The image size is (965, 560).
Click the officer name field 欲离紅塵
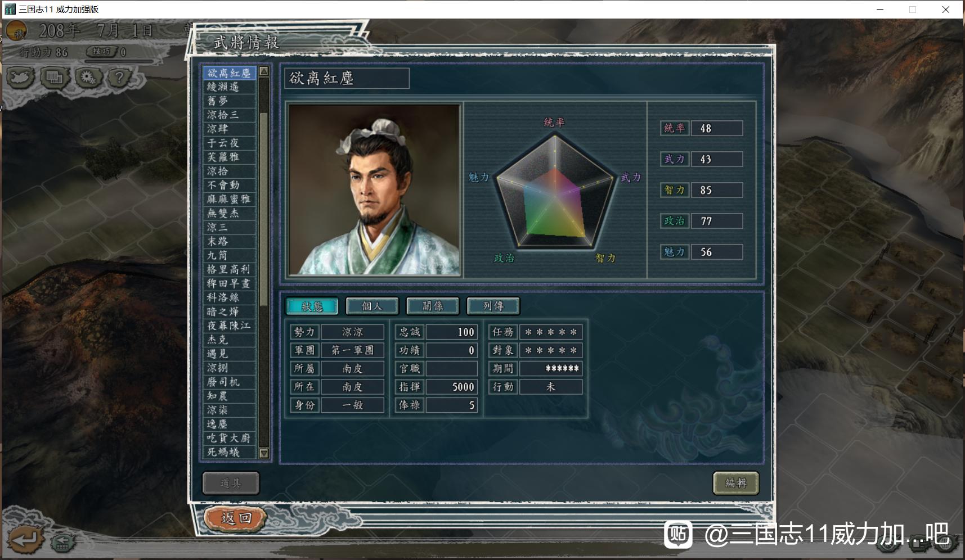click(x=347, y=78)
